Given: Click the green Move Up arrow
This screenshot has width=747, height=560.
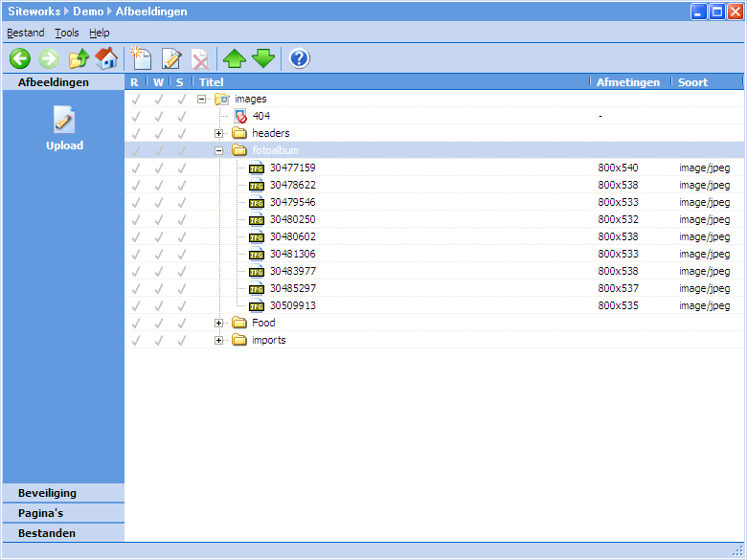Looking at the screenshot, I should 235,58.
